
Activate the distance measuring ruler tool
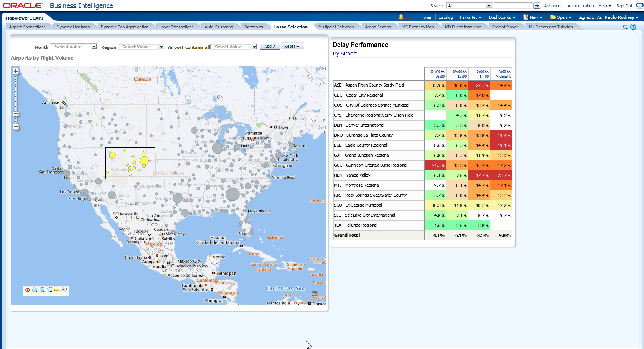point(57,290)
